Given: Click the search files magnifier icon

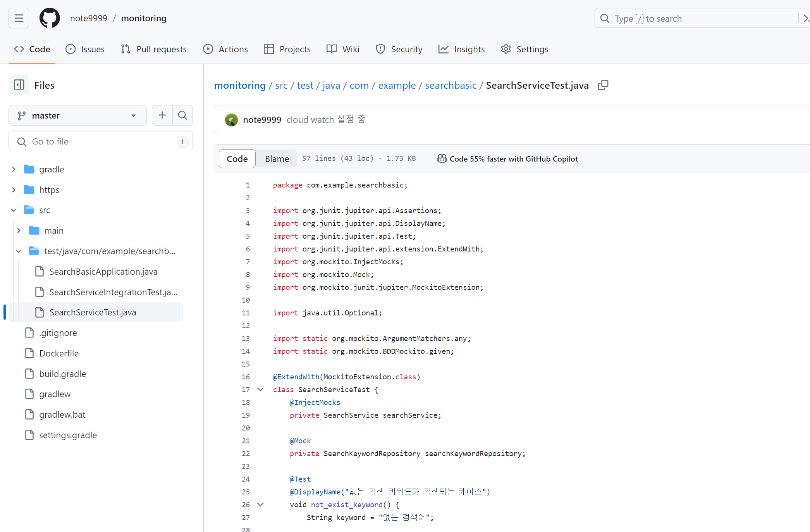Looking at the screenshot, I should tap(182, 115).
